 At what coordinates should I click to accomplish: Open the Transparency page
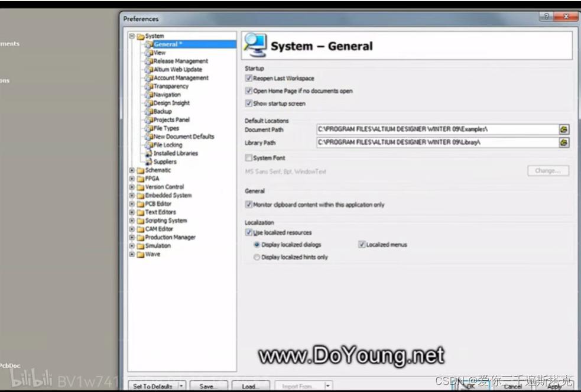[171, 86]
